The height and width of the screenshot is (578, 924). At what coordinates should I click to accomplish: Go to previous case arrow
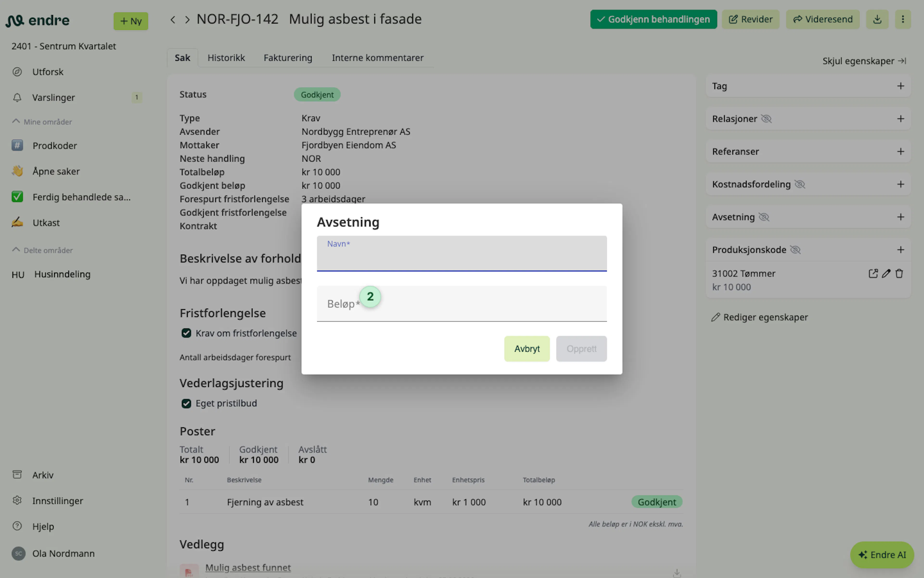[173, 20]
